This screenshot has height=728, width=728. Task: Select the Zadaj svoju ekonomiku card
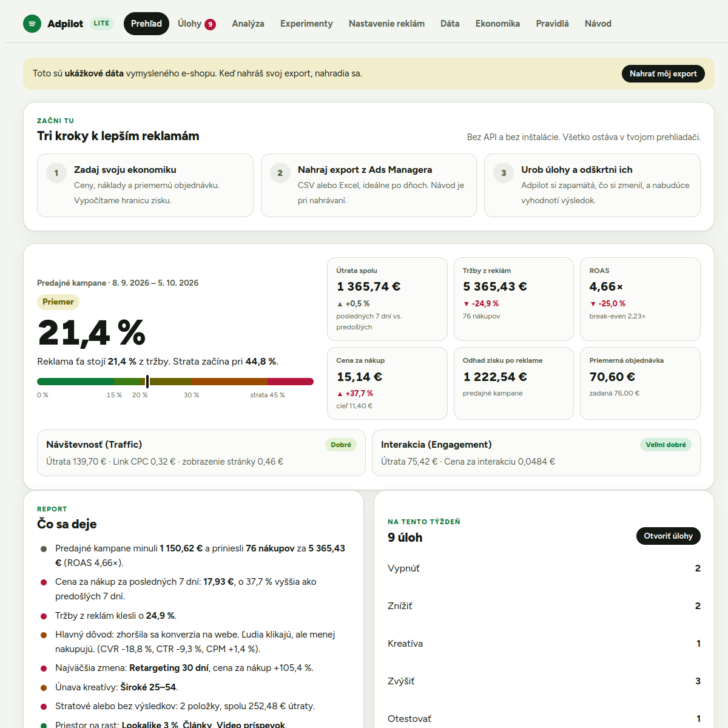[145, 185]
